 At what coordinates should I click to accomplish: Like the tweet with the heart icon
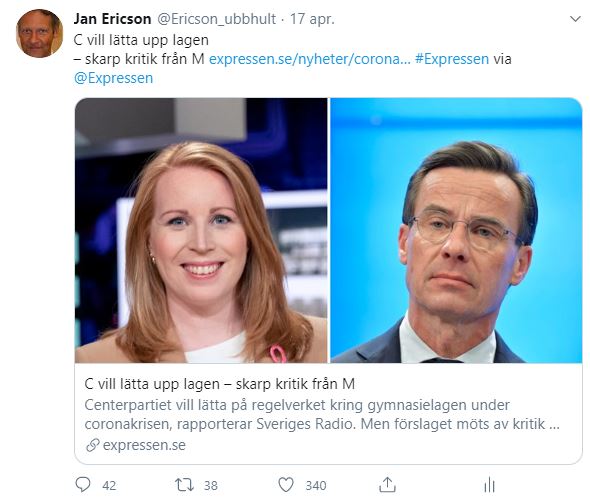[286, 485]
